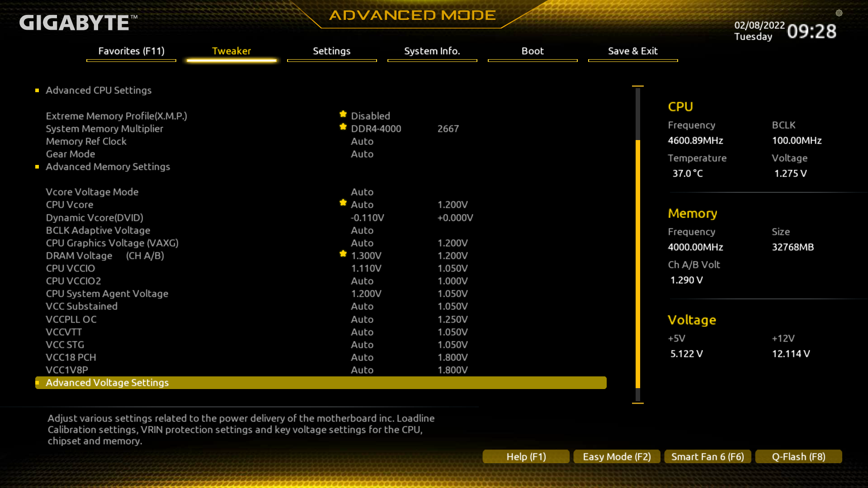Open the highlighted Advanced Voltage Settings entry

(107, 383)
